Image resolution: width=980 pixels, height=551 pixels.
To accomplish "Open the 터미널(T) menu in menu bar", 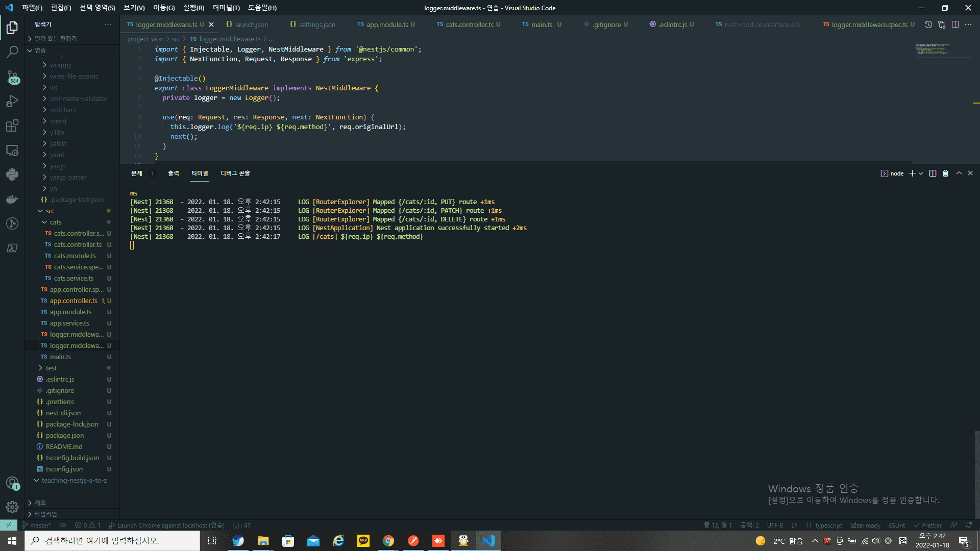I will coord(226,8).
